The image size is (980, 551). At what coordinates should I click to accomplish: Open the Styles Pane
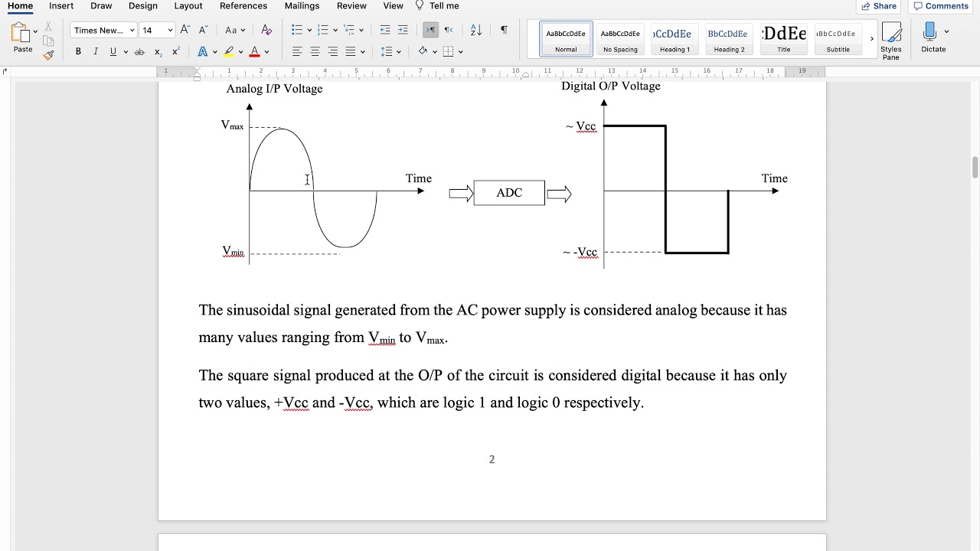891,40
